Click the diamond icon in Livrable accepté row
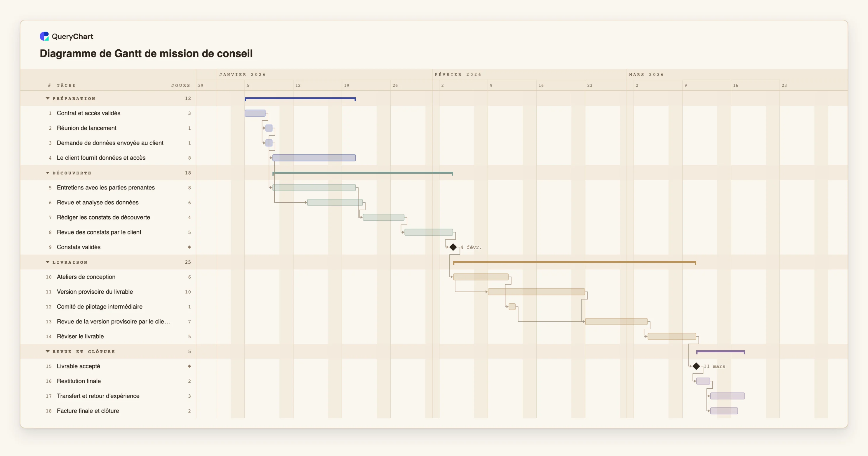Viewport: 868px width, 456px height. (189, 366)
